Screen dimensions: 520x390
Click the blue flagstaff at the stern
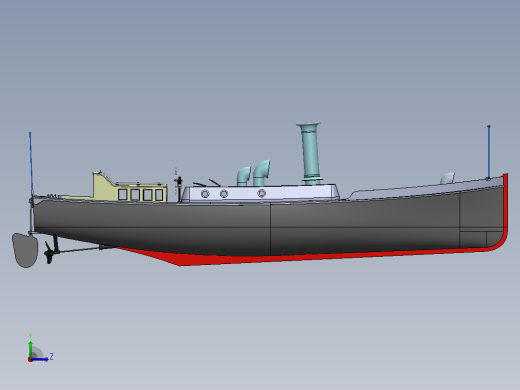(31, 162)
